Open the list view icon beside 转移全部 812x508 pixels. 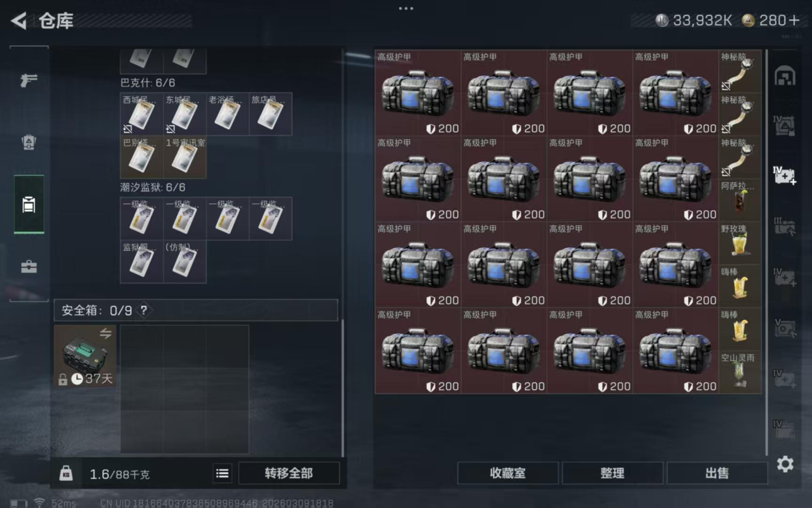pos(222,473)
